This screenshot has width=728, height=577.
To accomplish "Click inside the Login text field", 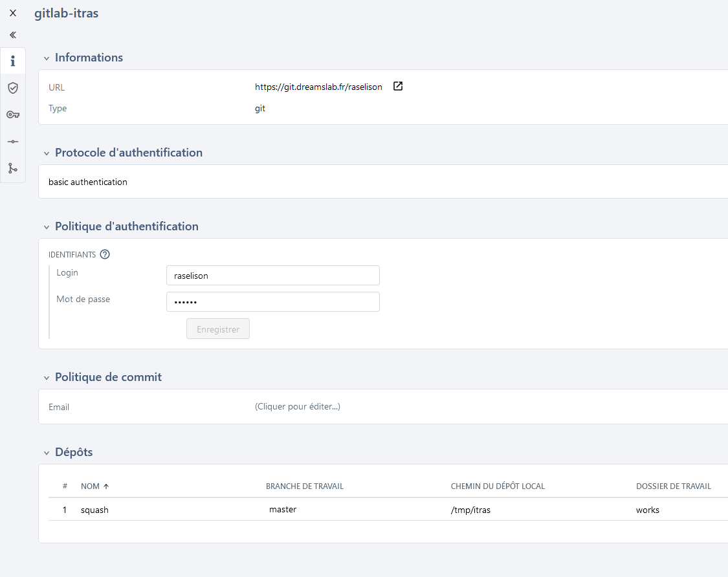I will (272, 275).
